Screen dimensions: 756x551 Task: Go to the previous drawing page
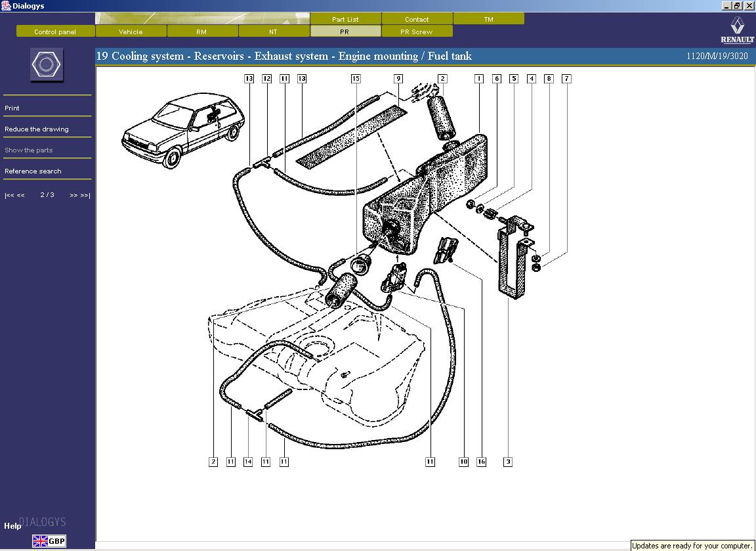[21, 196]
